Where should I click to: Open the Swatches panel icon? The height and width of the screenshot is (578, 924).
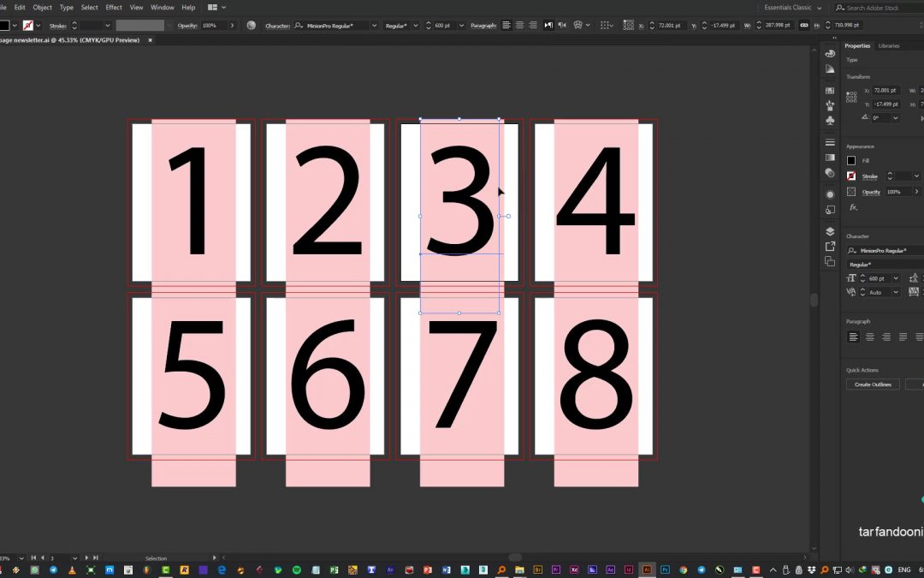click(x=830, y=90)
